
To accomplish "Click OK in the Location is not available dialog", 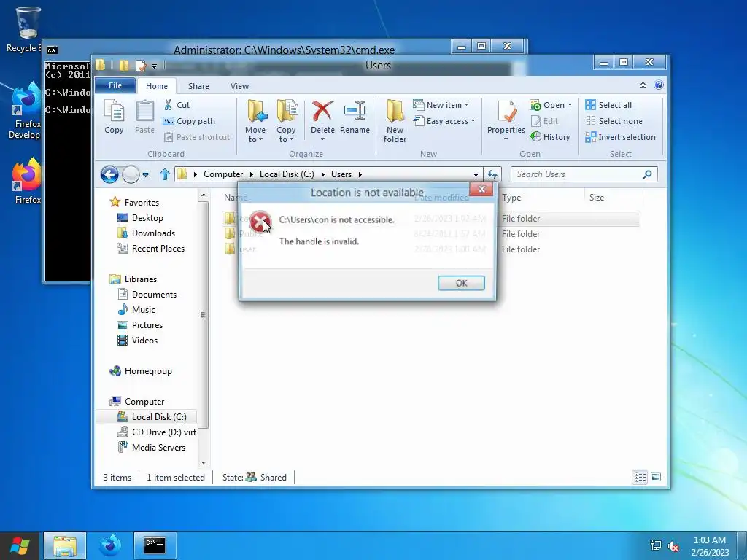I will 461,283.
